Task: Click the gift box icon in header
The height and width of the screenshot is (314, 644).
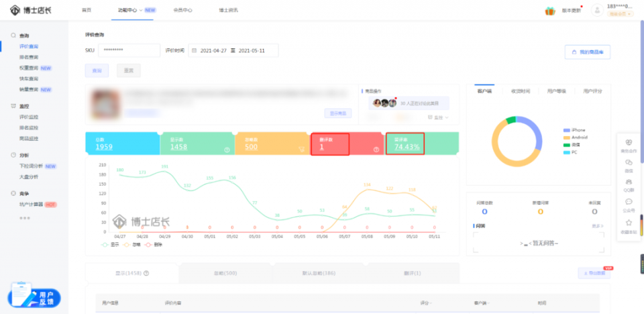Action: (x=549, y=11)
